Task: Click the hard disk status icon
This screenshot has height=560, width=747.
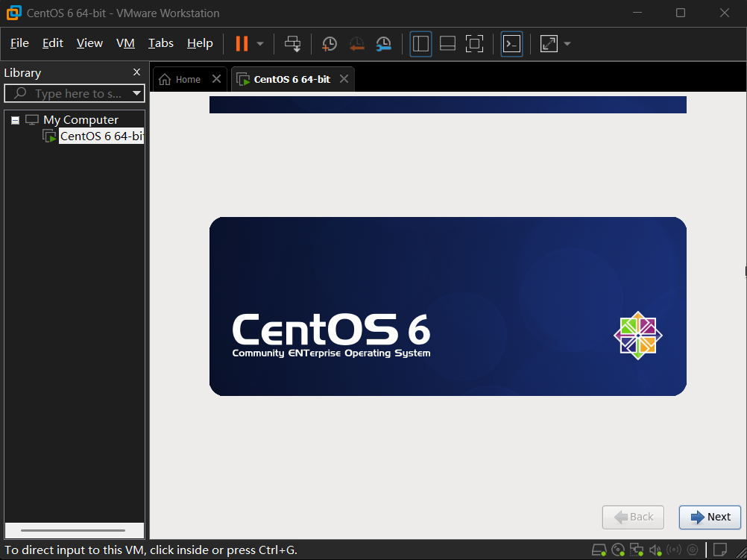Action: click(x=599, y=550)
